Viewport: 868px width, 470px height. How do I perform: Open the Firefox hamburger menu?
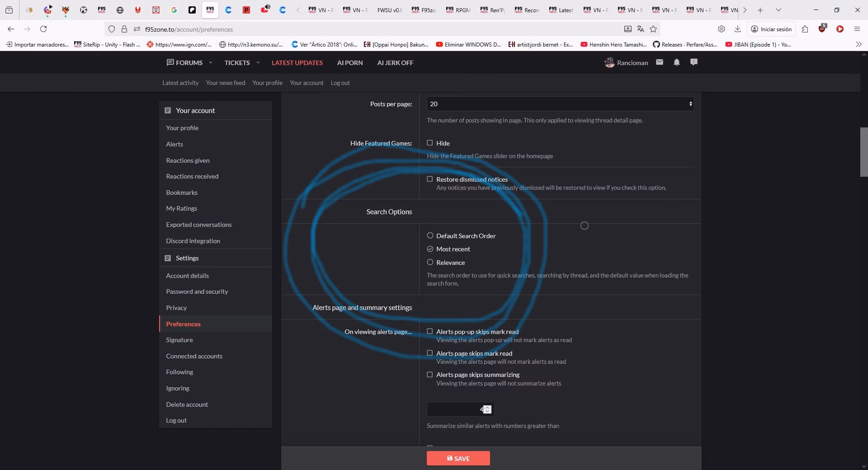(857, 29)
